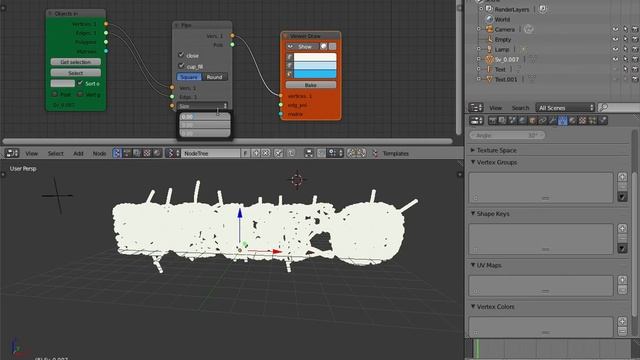Open the Material properties tab

[x=572, y=120]
